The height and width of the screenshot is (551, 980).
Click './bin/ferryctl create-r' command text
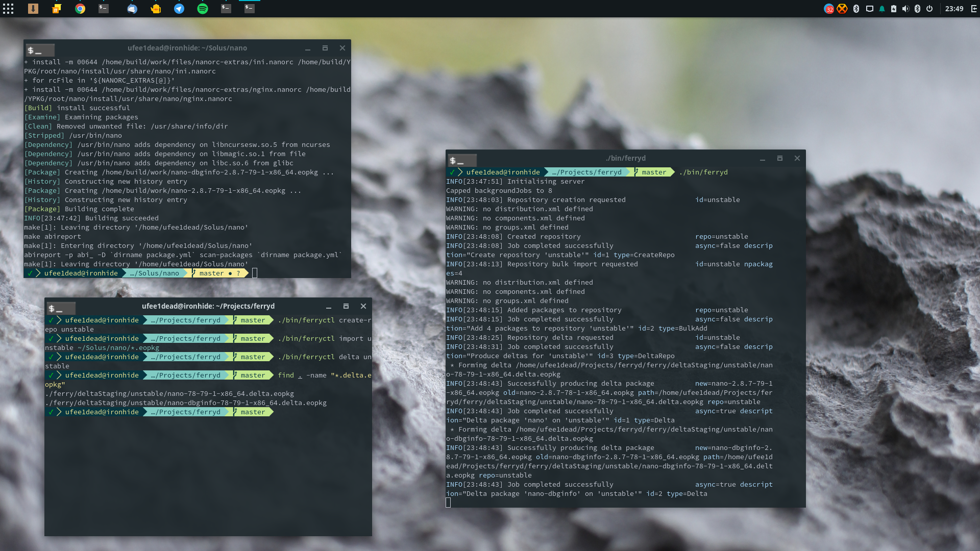coord(325,320)
